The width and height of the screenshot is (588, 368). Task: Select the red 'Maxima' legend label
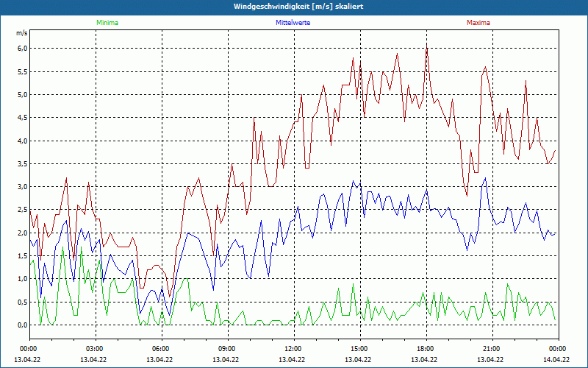[478, 23]
